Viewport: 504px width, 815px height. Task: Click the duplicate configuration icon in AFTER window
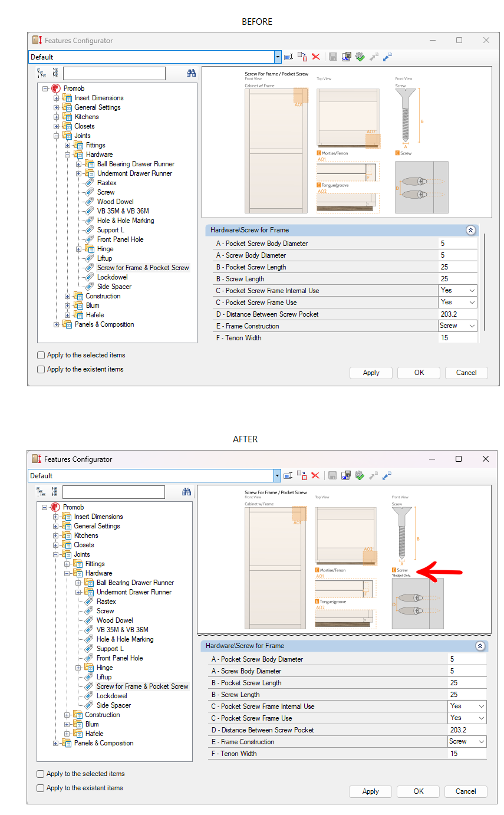coord(302,475)
